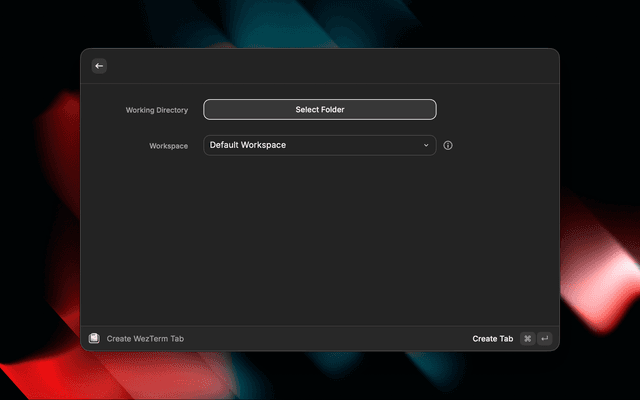Click the Create Tab action button
The image size is (640, 400).
(x=492, y=339)
